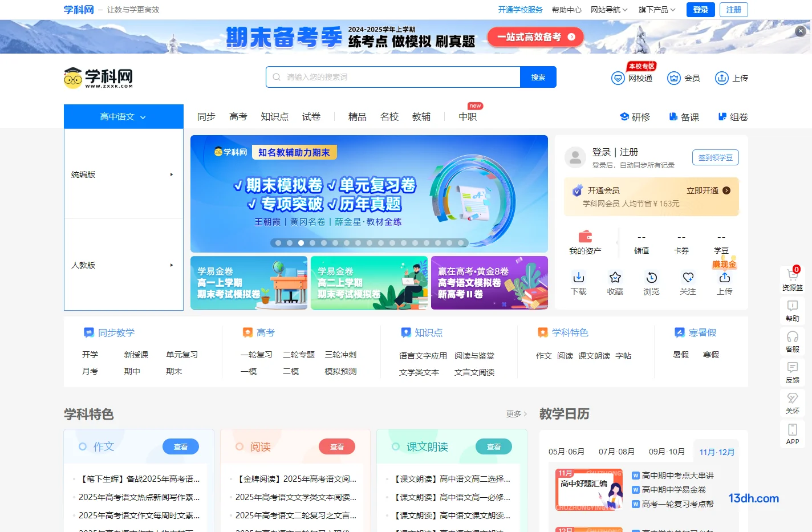
Task: Select the last carousel indicator dot
Action: point(461,243)
